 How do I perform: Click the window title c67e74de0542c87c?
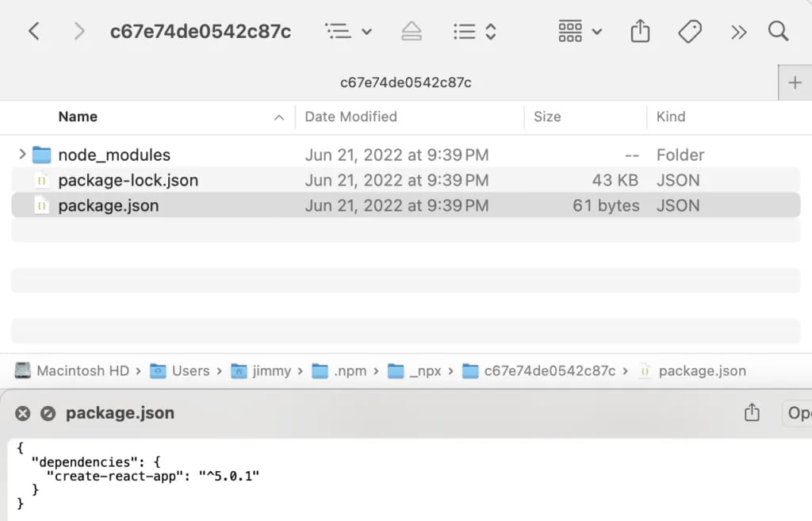201,32
